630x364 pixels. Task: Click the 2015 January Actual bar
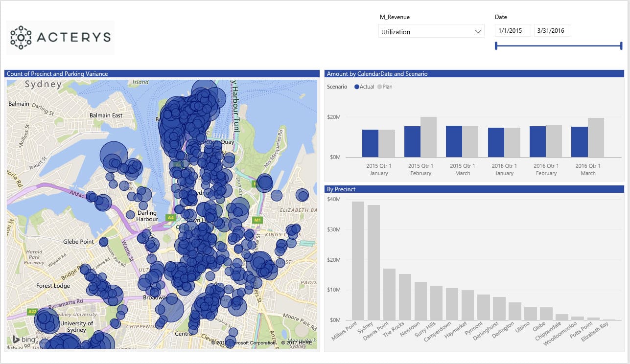click(370, 143)
